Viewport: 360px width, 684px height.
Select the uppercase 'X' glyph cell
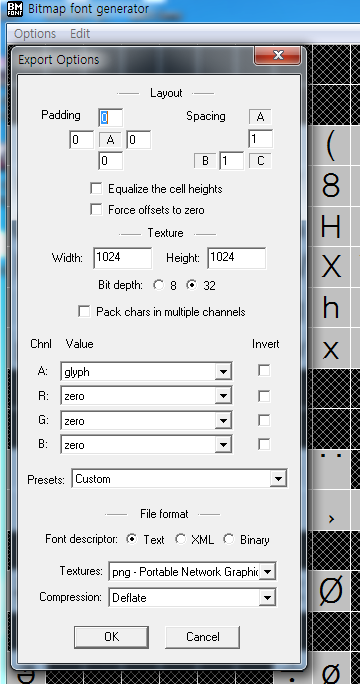click(331, 268)
